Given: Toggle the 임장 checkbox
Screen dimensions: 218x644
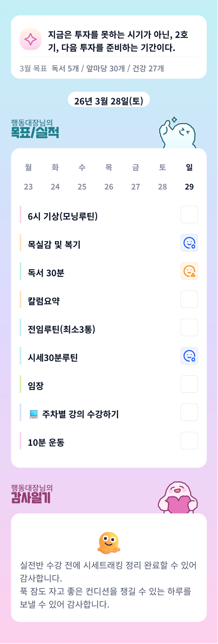Looking at the screenshot, I should pos(189,384).
